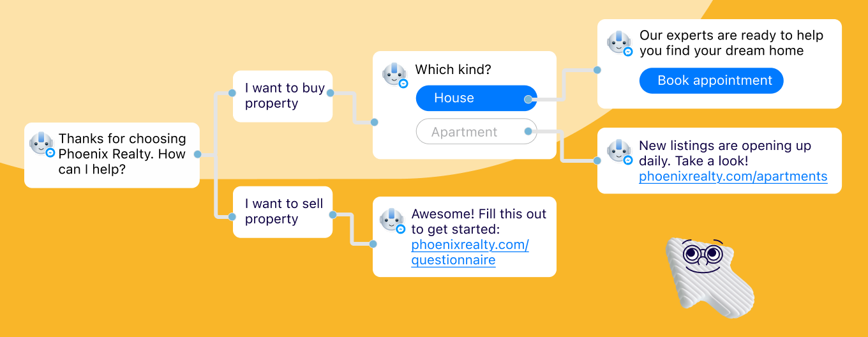868x337 pixels.
Task: Click the output dot on the welcome message card
Action: [x=197, y=154]
